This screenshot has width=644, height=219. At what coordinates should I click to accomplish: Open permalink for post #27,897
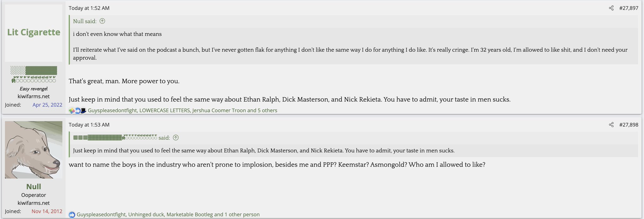click(629, 8)
